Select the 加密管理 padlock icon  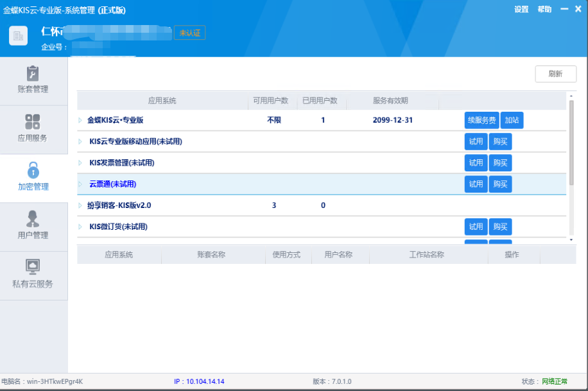(x=33, y=170)
